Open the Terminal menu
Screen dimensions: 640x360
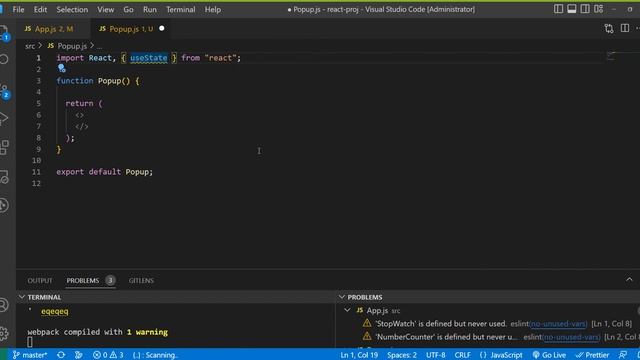tap(180, 9)
